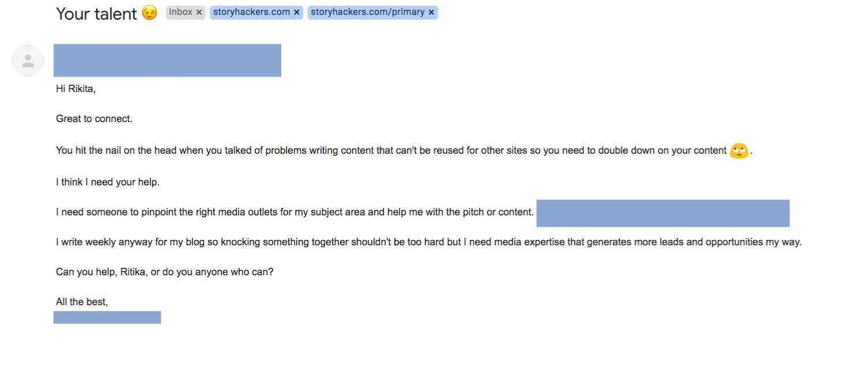Click the winking emoji in the subject
This screenshot has width=868, height=372.
click(x=149, y=13)
